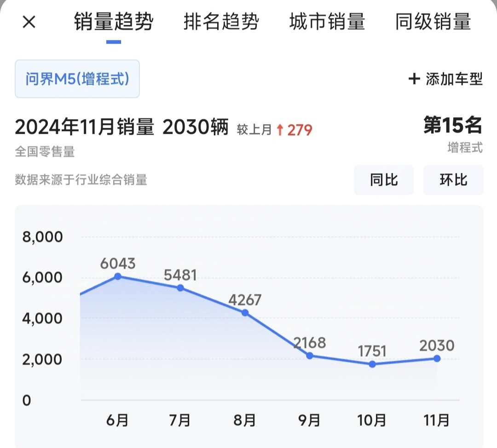The height and width of the screenshot is (448, 497).
Task: Tap the 7月 axis label
Action: [180, 420]
